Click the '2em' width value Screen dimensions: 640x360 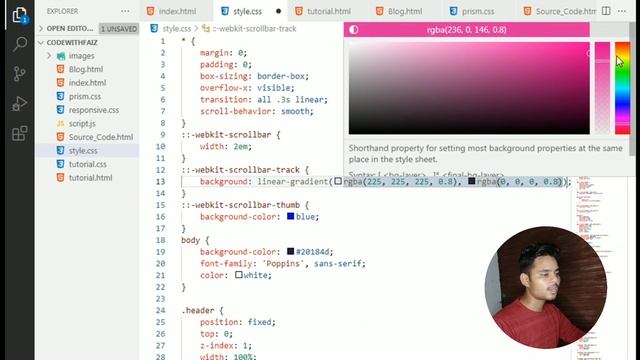tap(241, 147)
